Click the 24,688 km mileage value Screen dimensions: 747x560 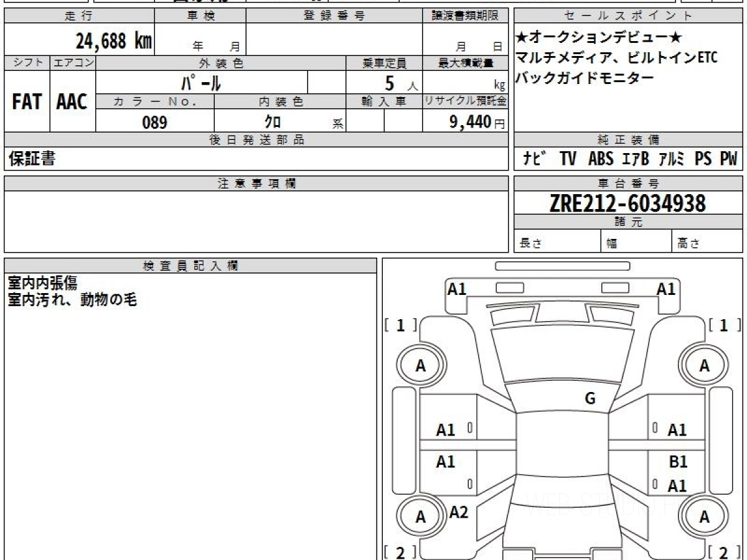click(113, 42)
